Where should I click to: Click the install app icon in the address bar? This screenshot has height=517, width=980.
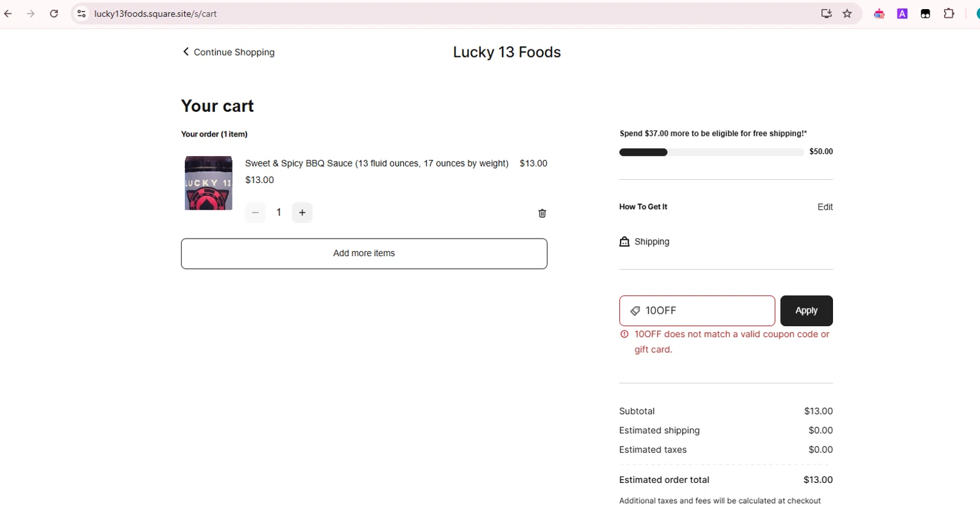(826, 13)
